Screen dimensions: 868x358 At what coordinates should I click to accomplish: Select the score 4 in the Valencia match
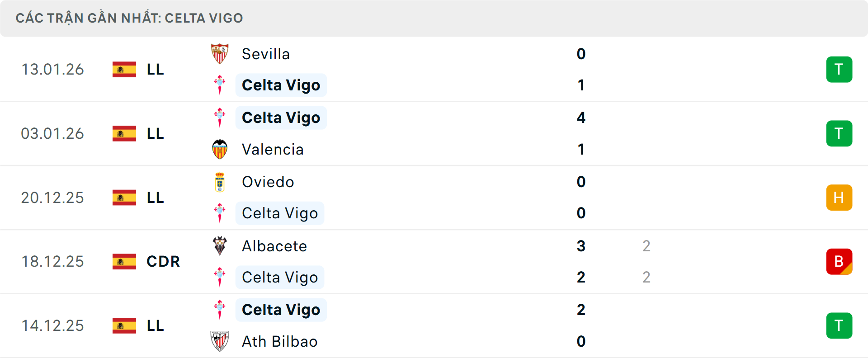pos(581,118)
